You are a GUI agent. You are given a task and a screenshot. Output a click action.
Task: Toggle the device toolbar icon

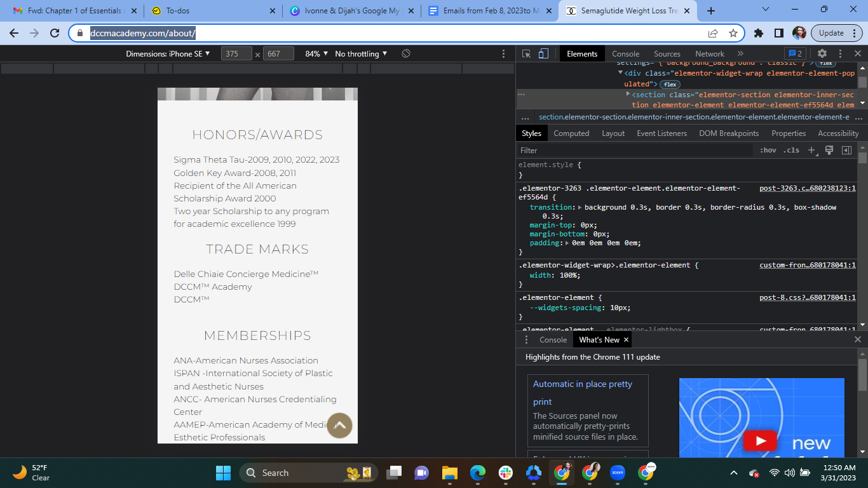pyautogui.click(x=543, y=54)
